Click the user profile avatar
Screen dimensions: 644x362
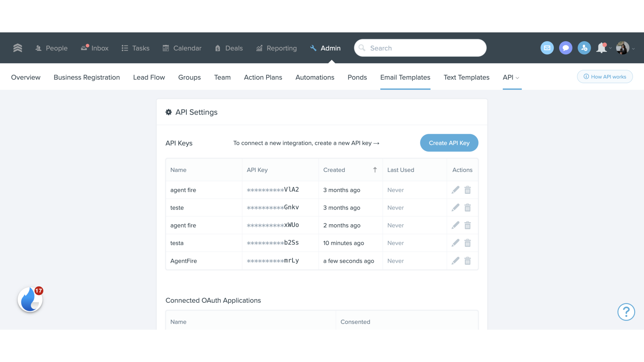[x=623, y=48]
